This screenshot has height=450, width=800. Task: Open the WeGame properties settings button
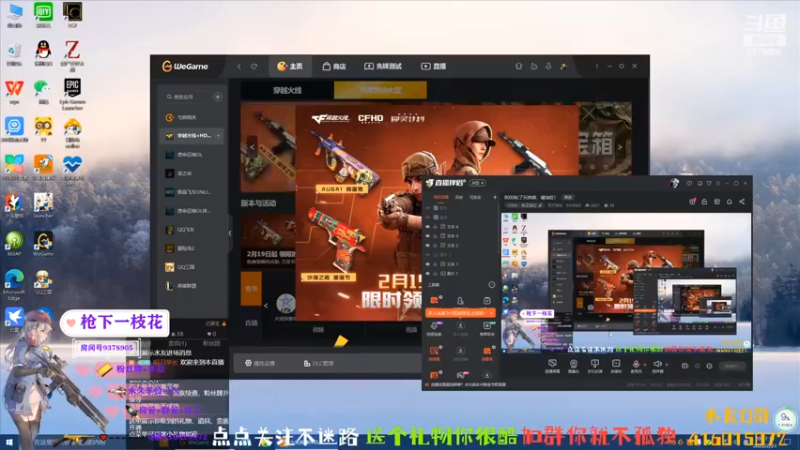coord(260,363)
